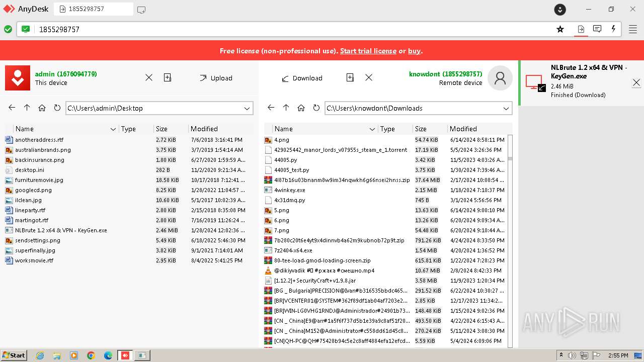The height and width of the screenshot is (362, 644).
Task: Select the @dikiyvadik mp4 video file
Action: pyautogui.click(x=385, y=270)
